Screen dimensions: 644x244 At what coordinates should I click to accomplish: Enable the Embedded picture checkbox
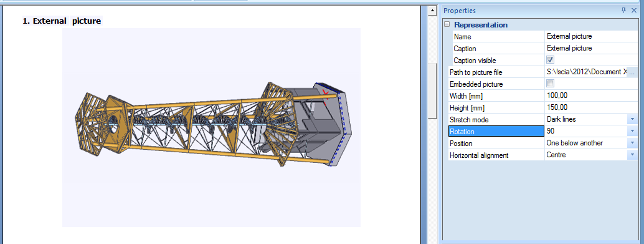click(551, 84)
